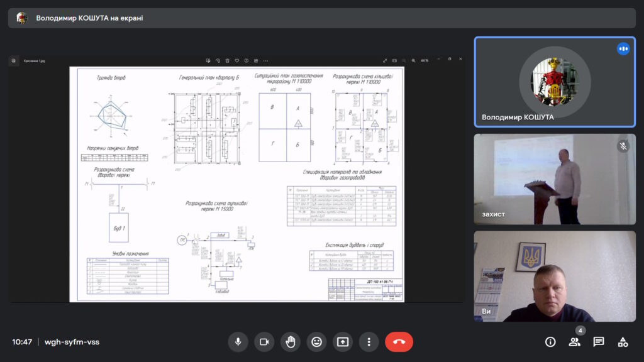Click the Photos app icon beside file name
The height and width of the screenshot is (362, 644).
tap(14, 61)
